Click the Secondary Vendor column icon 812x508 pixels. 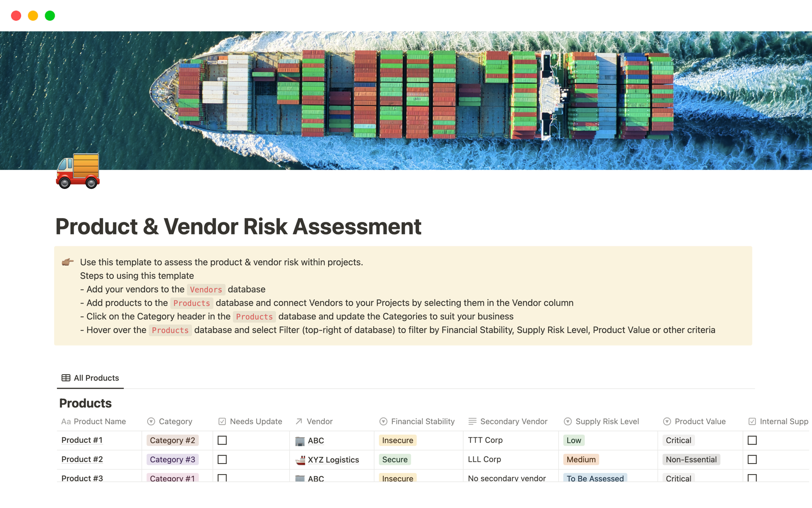(x=472, y=420)
